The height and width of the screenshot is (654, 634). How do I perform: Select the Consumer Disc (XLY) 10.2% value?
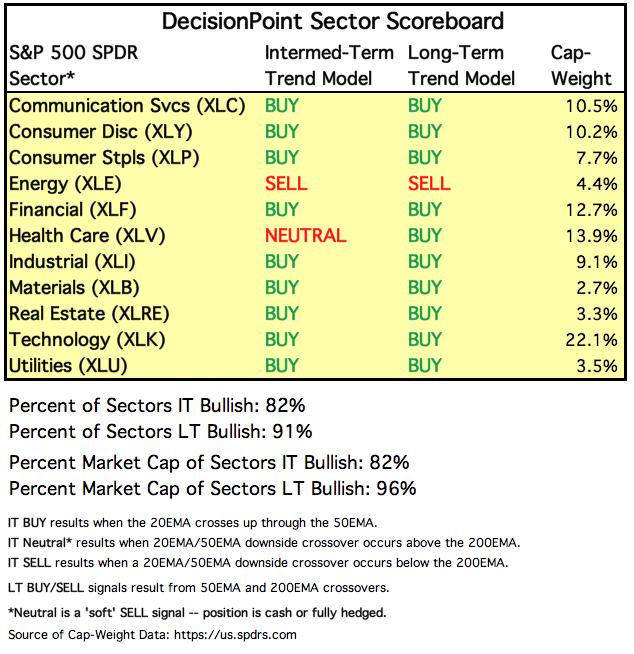[591, 132]
